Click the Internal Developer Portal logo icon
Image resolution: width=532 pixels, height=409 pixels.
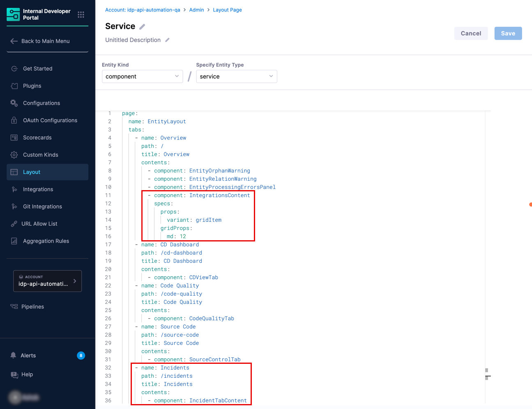(13, 14)
